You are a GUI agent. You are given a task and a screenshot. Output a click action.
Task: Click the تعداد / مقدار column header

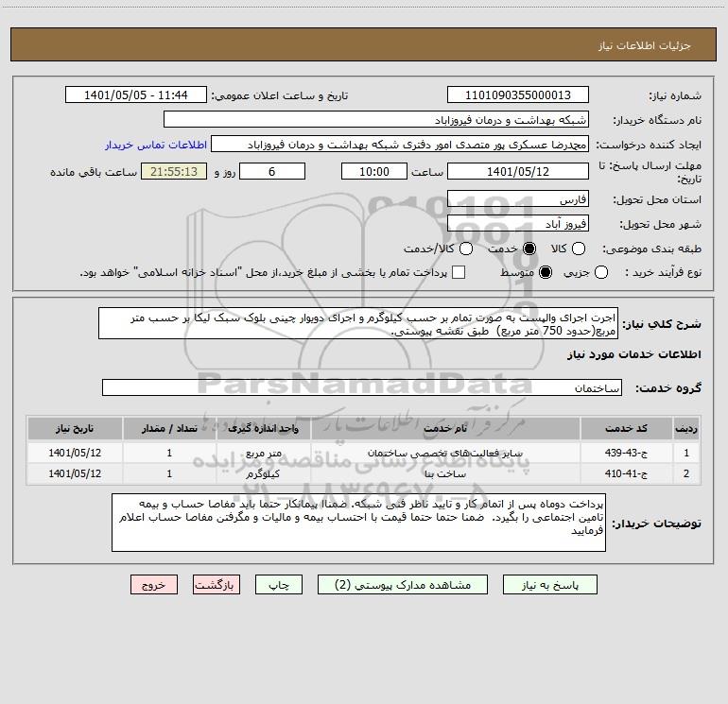coord(169,428)
